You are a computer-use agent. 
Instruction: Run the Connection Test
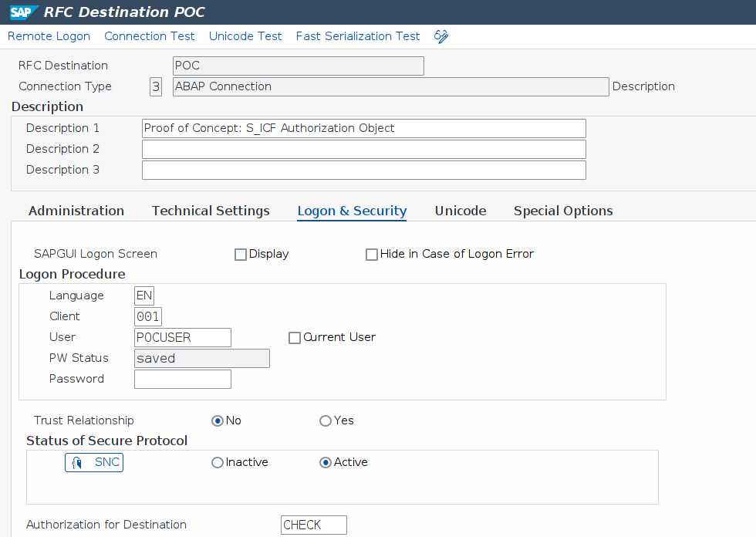pos(150,36)
